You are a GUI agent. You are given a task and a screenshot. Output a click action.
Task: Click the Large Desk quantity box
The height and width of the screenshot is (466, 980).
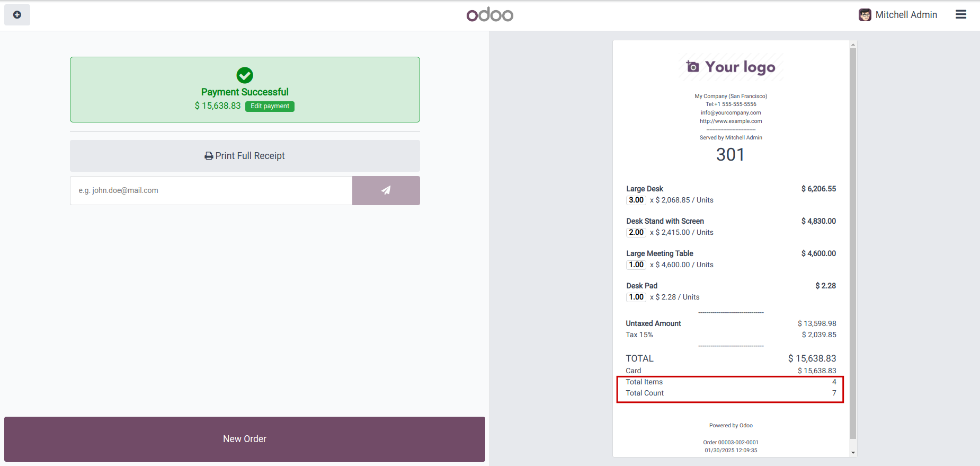pyautogui.click(x=636, y=200)
